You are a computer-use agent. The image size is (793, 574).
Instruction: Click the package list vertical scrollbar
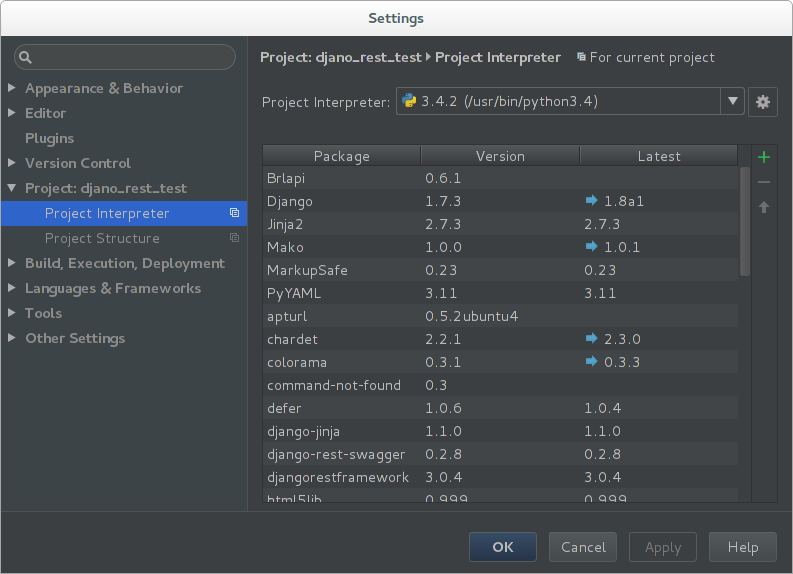tap(744, 222)
